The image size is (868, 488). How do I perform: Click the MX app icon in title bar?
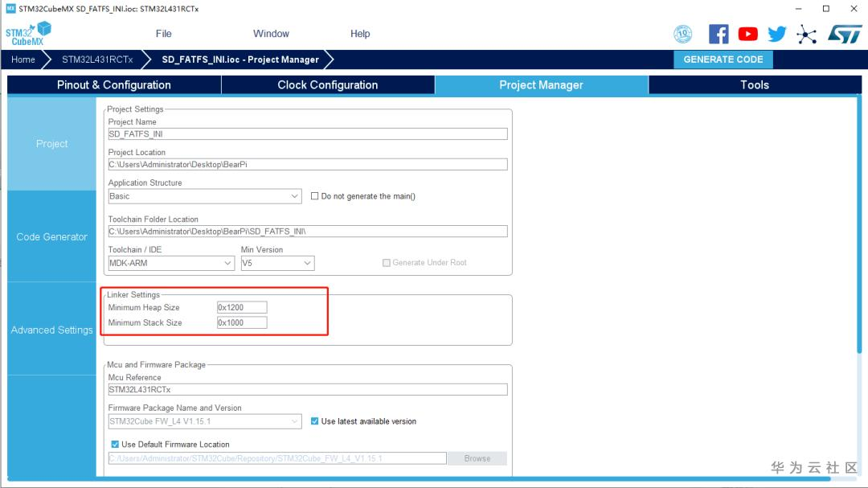[10, 8]
